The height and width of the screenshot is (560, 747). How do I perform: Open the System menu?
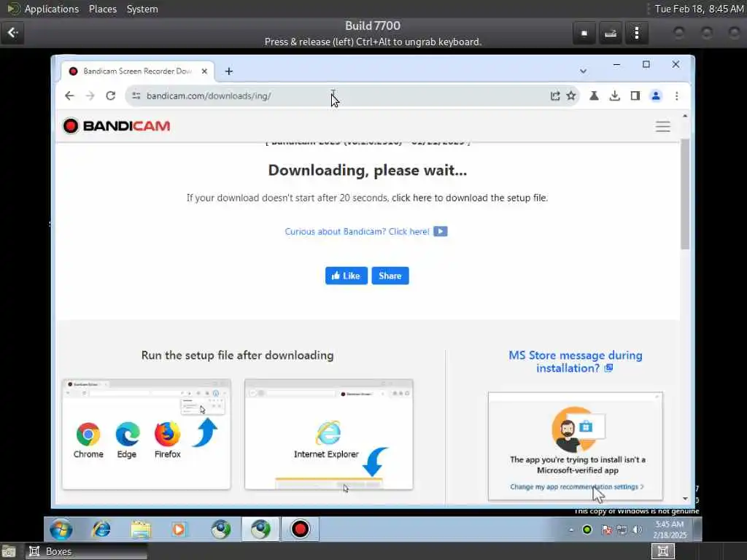[142, 9]
